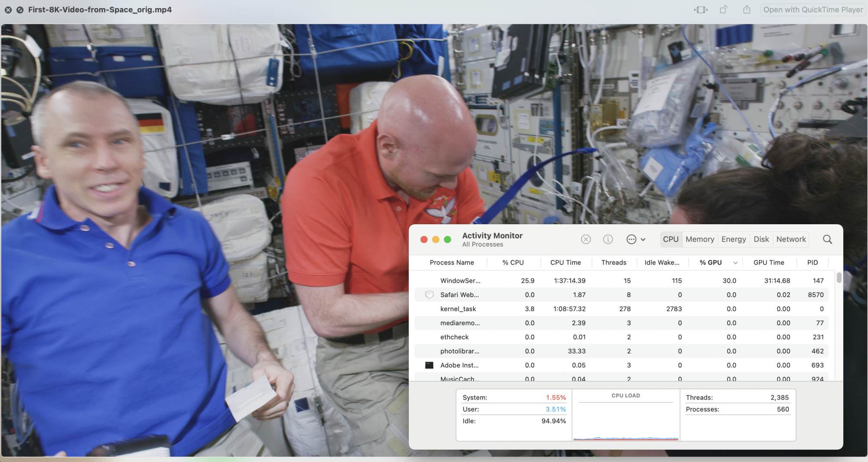Close the Quick Look preview window
This screenshot has height=462, width=868.
(8, 10)
